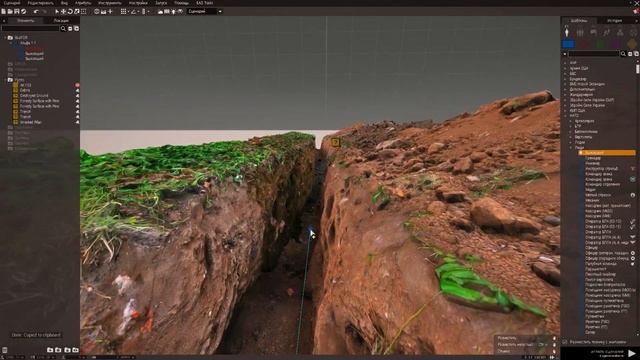Select Пулеметчик in templates list
This screenshot has height=360, width=640.
[x=595, y=316]
